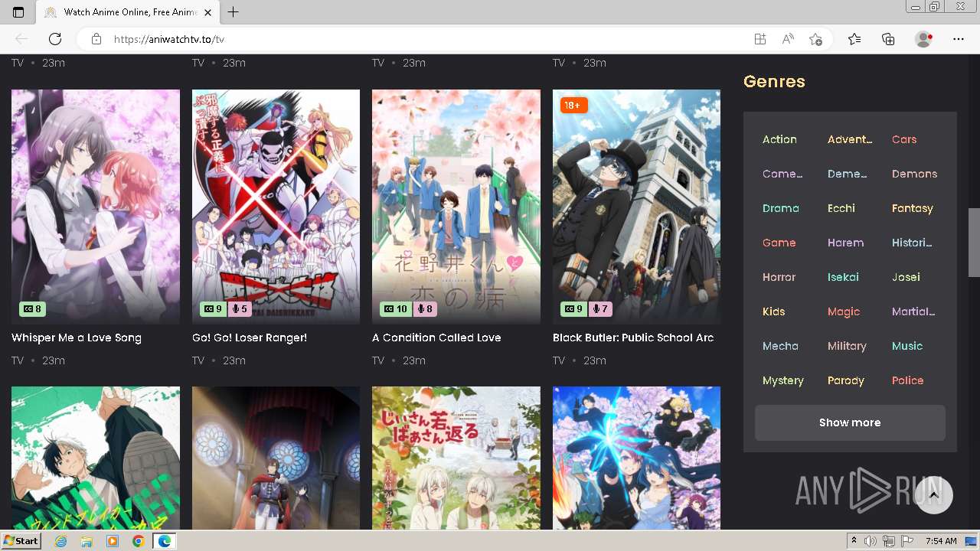Open the browser profile avatar

pyautogui.click(x=923, y=39)
